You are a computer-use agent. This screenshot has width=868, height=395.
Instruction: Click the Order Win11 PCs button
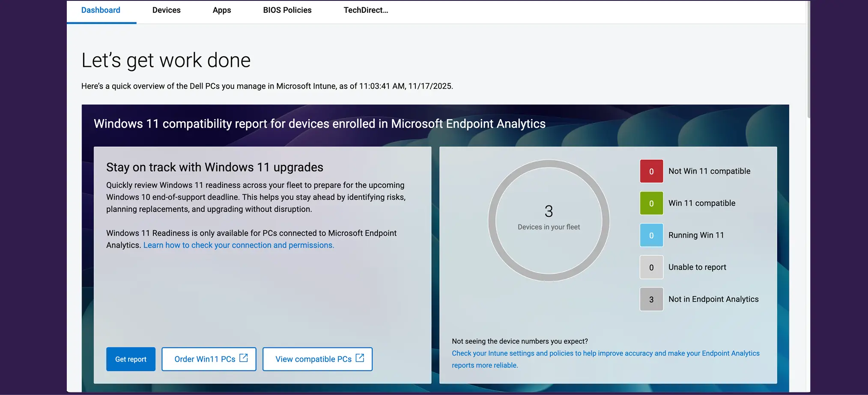pos(209,359)
